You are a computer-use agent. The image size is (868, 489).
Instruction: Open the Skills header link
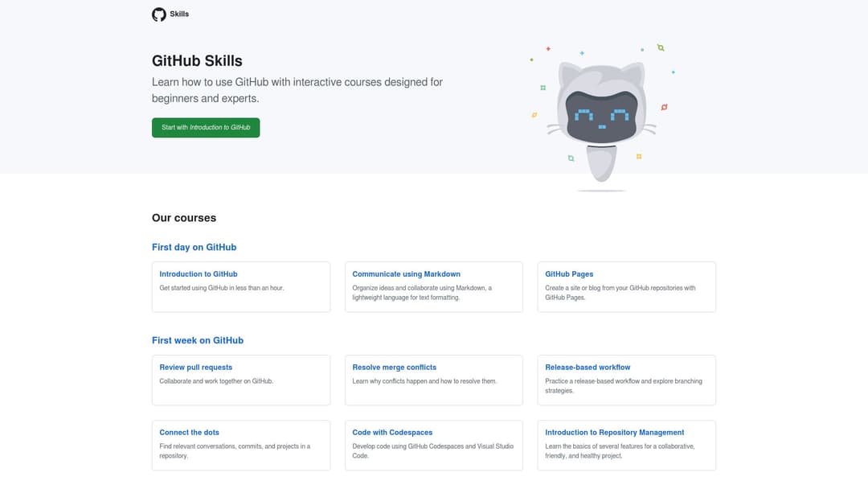(x=178, y=14)
